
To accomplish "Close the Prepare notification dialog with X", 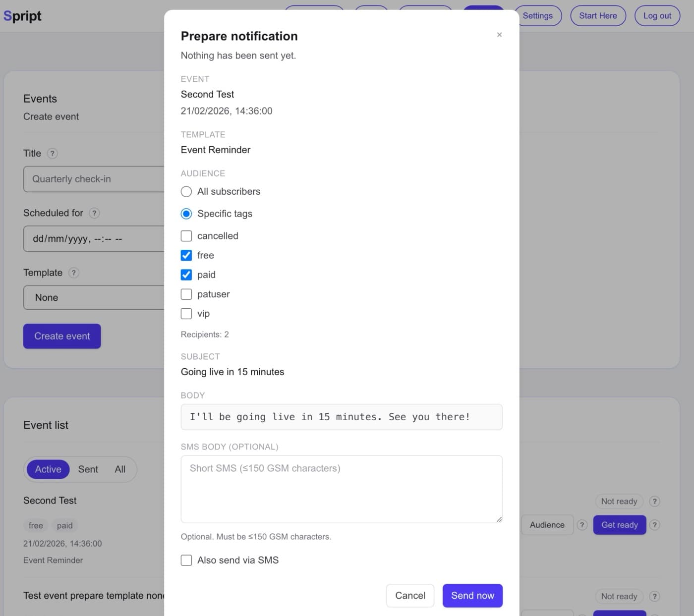I will 499,35.
